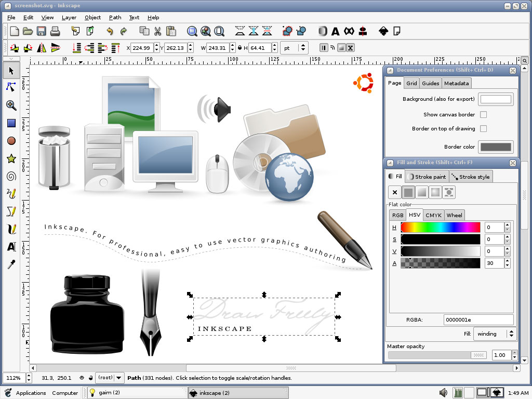Switch to the Grid tab
532x399 pixels.
click(x=411, y=83)
